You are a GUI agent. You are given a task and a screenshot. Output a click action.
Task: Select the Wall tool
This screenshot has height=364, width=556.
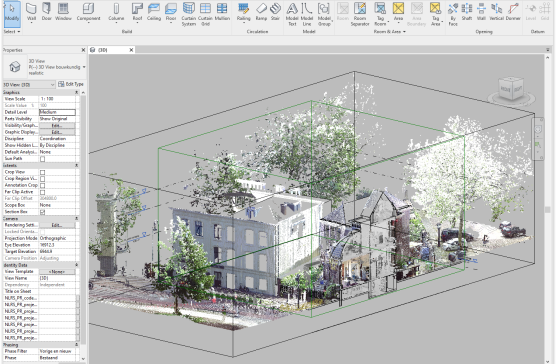click(x=31, y=12)
